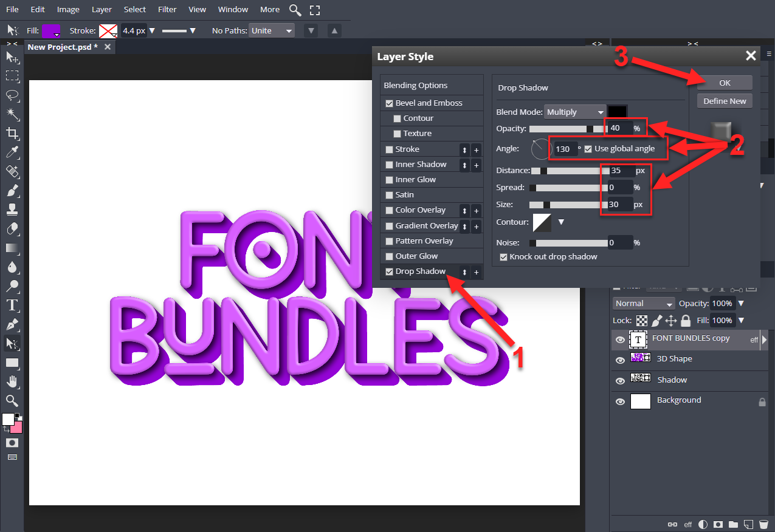Add another Drop Shadow with plus
The height and width of the screenshot is (532, 775).
[476, 272]
